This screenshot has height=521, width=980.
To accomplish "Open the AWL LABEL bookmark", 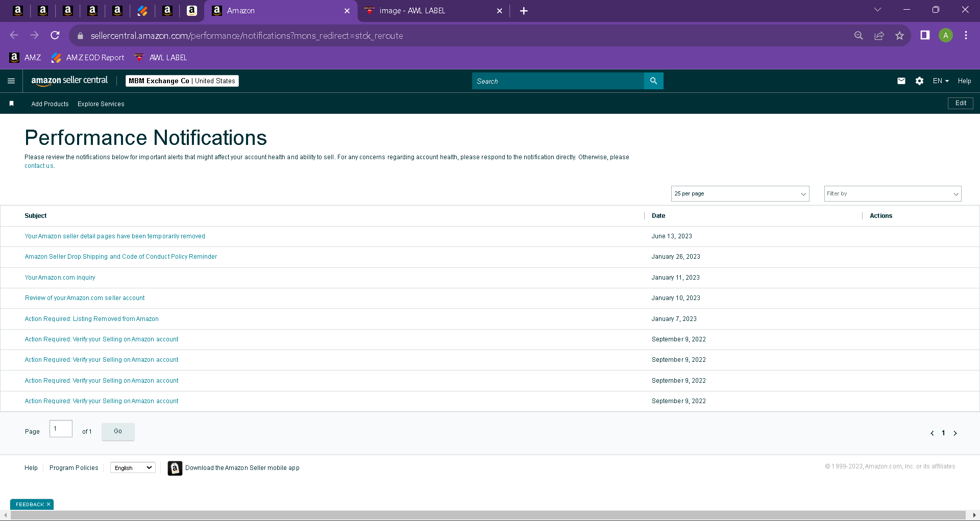I will 161,58.
